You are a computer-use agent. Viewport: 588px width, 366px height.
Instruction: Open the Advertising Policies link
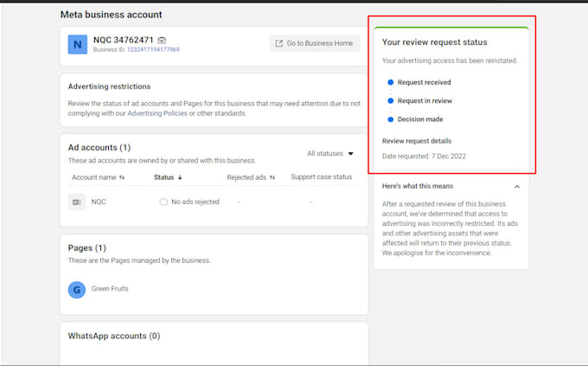[157, 113]
